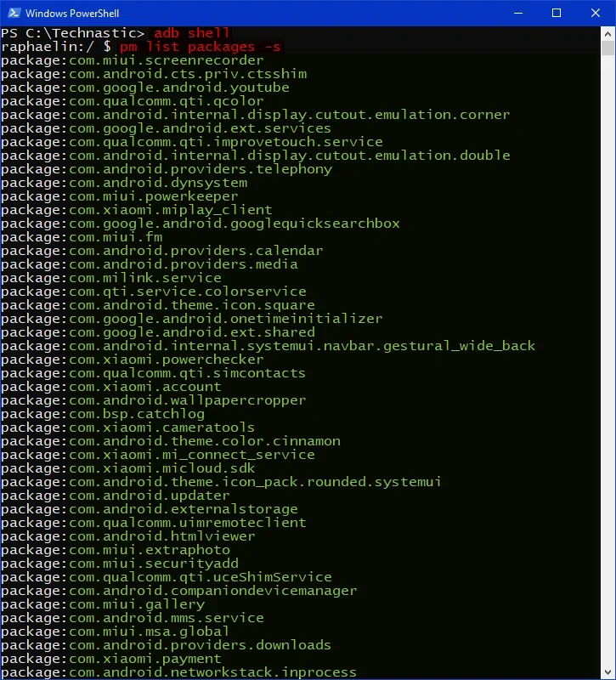Click com.xiaomi.micloud.sdk package line

pos(128,468)
